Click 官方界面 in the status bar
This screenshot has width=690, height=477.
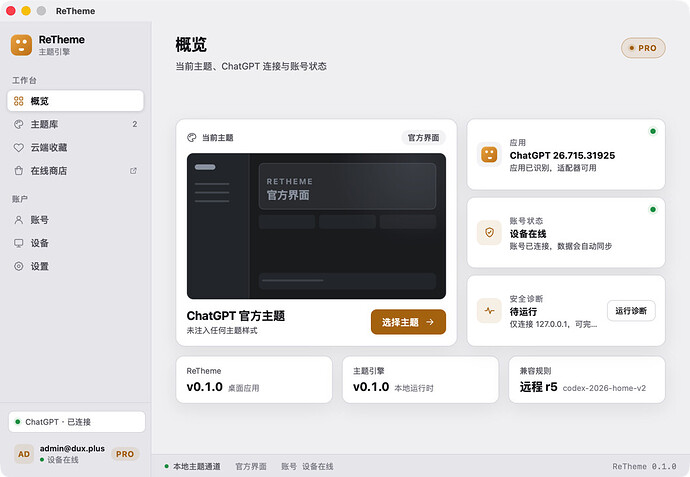click(x=251, y=466)
